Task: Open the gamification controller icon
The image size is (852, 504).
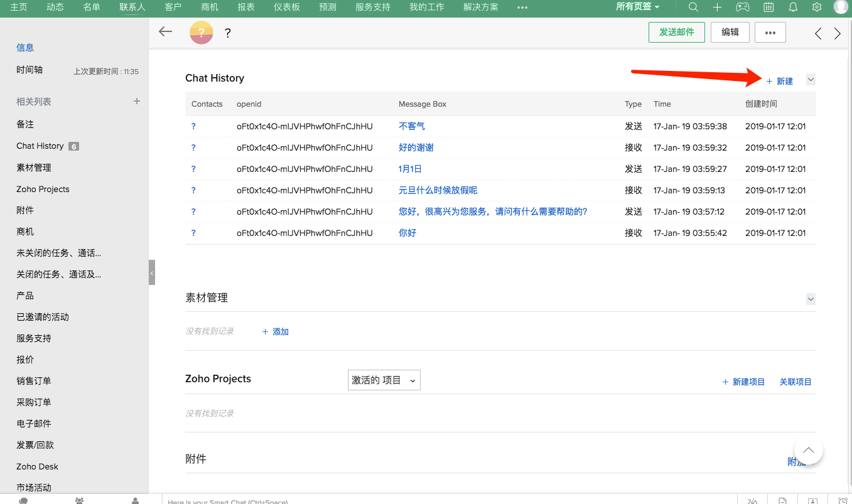Action: (x=743, y=8)
